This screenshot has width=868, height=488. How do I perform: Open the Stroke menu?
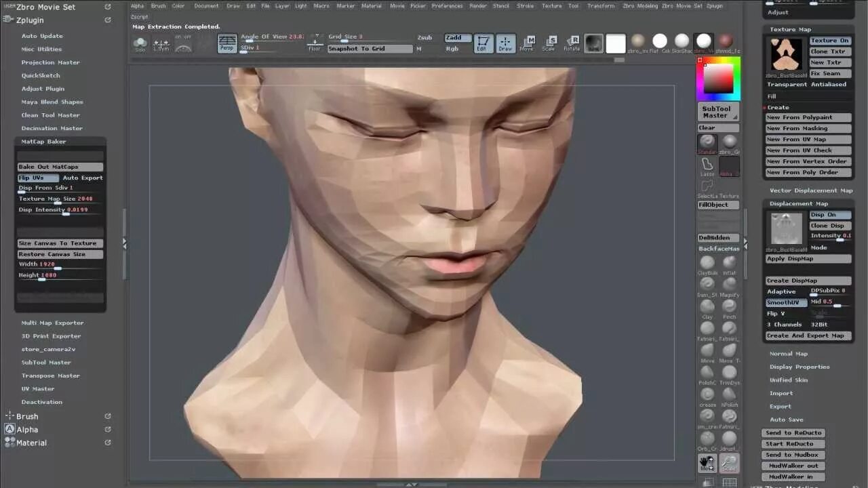(526, 6)
